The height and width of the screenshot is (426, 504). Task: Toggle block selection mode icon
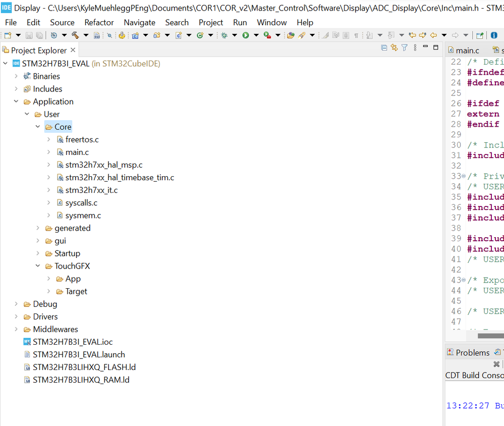click(x=346, y=35)
